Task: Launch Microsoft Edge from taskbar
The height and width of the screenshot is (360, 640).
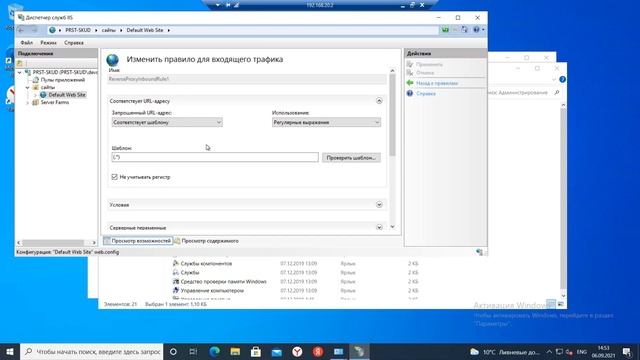Action: pos(214,351)
